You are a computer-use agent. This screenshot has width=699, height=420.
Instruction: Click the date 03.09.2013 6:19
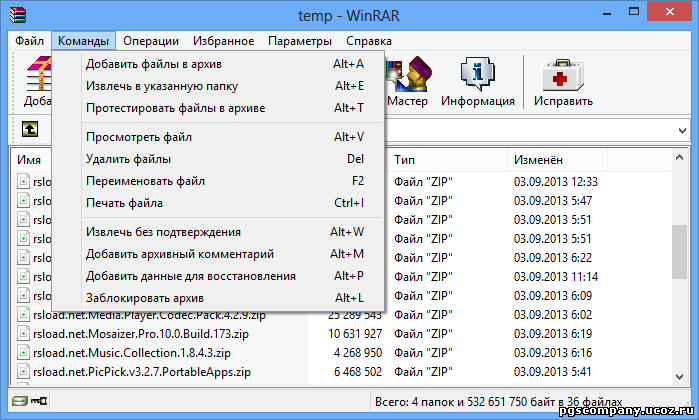pyautogui.click(x=553, y=334)
